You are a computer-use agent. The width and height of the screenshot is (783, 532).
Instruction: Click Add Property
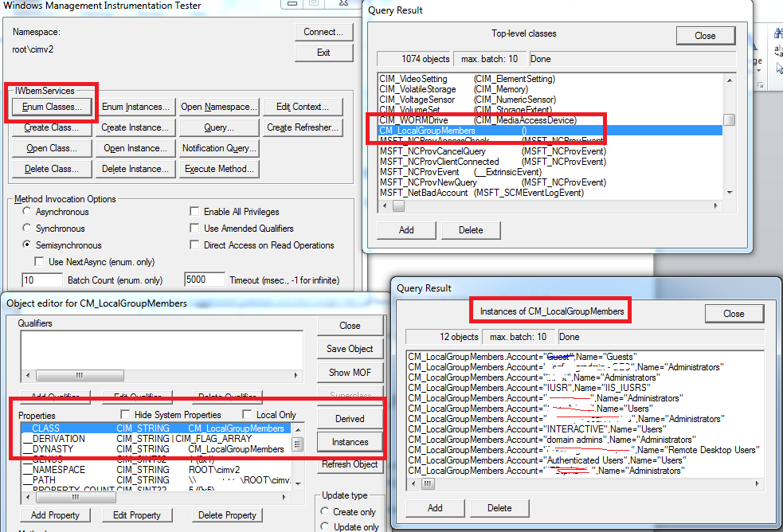pyautogui.click(x=55, y=515)
